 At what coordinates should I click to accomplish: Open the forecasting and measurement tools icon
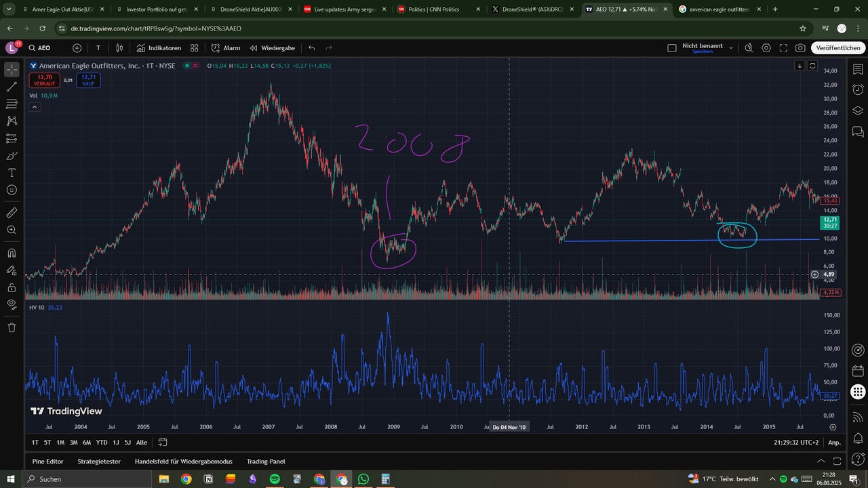click(x=12, y=138)
